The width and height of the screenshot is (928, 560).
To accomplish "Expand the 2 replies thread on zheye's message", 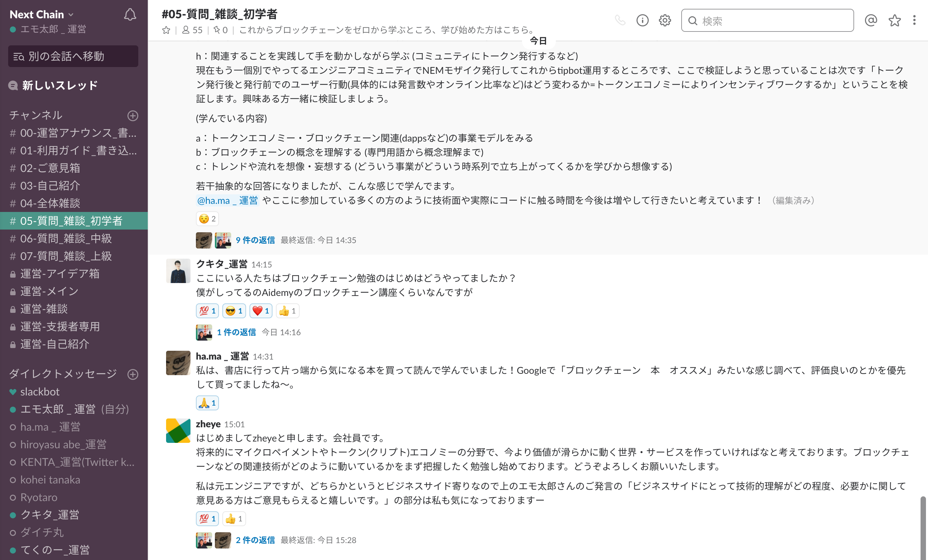I will (x=255, y=540).
